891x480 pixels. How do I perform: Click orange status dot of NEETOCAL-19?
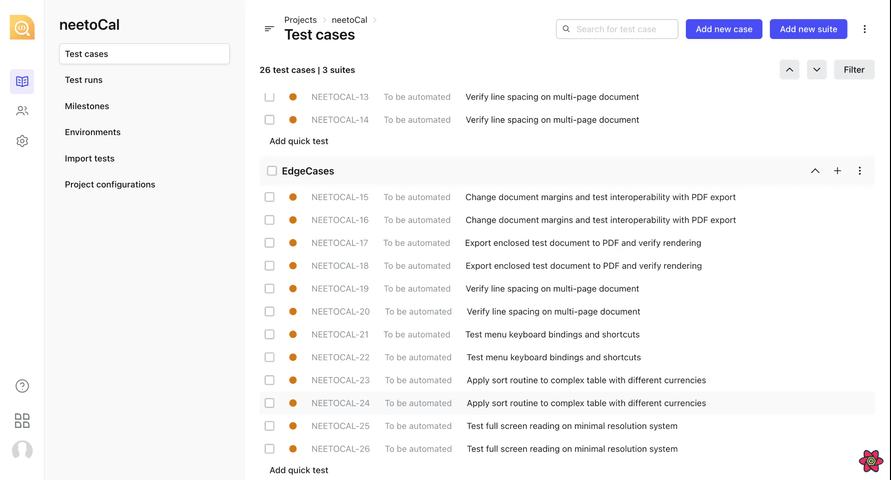coord(293,289)
